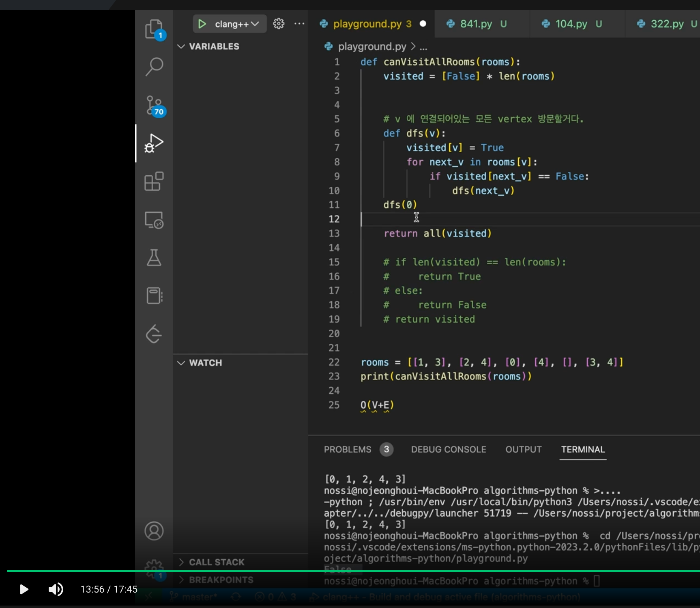Viewport: 700px width, 608px height.
Task: Click rooms list assignment on line 22
Action: click(492, 362)
